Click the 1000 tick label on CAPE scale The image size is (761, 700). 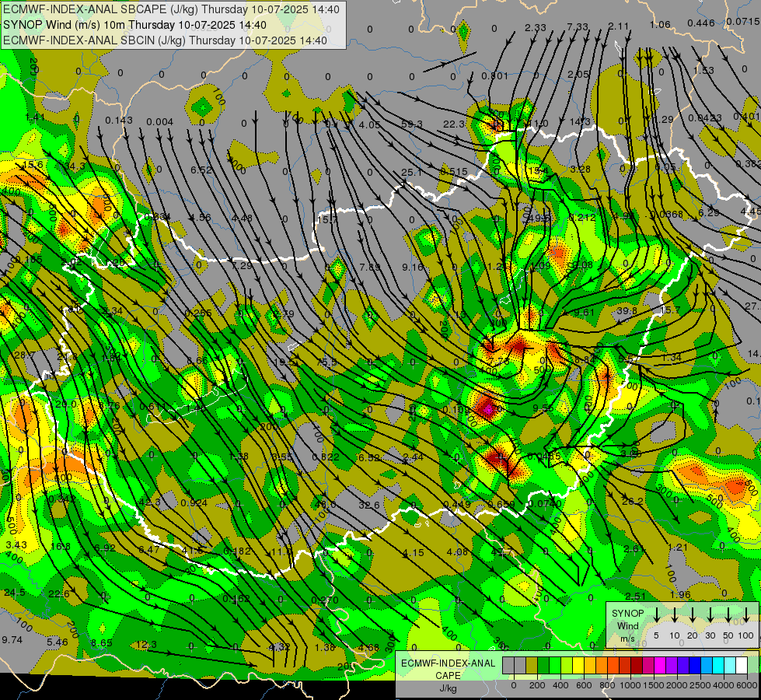630,685
